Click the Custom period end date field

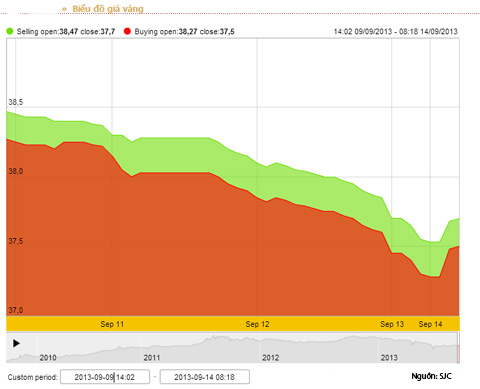point(204,377)
